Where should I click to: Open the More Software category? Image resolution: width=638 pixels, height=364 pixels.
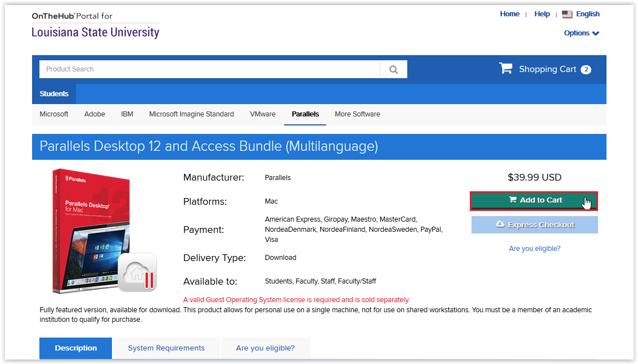tap(357, 114)
